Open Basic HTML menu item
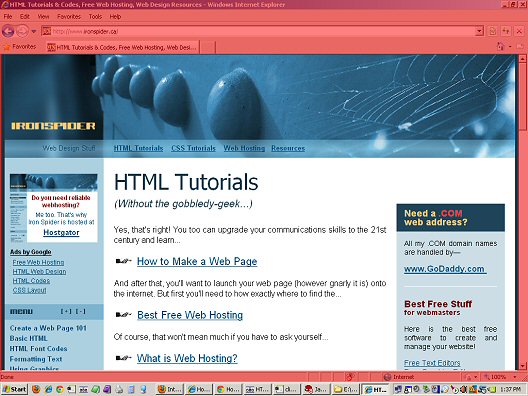Screen dimensions: 528x396 [x=29, y=338]
